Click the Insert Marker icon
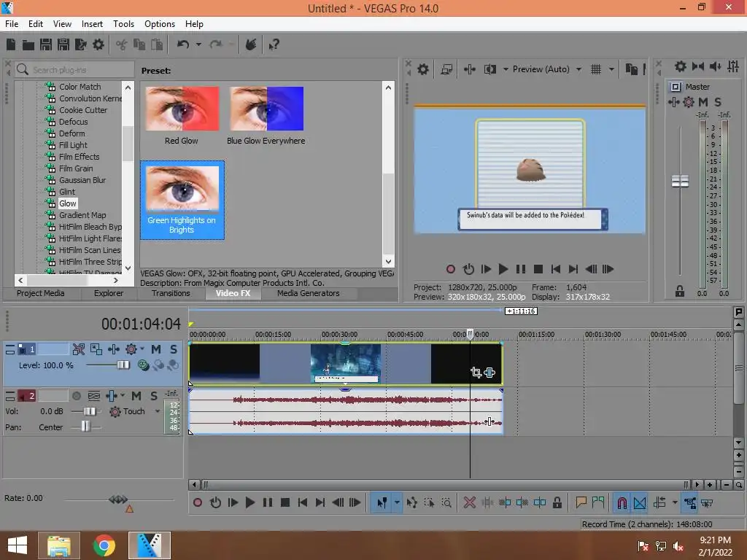 coord(581,502)
